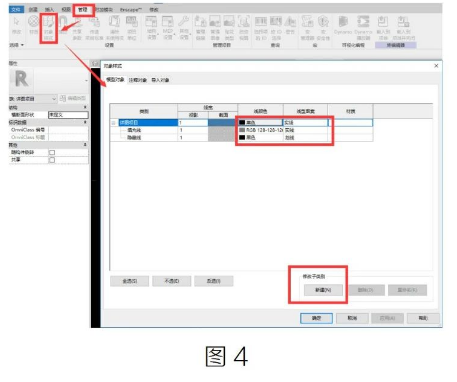The image size is (457, 382).
Task: Click the 不选 button
Action: [172, 281]
